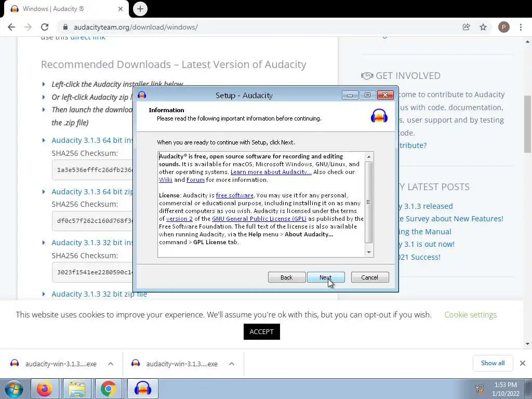Click the system tray network icon
This screenshot has height=399, width=532.
(480, 389)
